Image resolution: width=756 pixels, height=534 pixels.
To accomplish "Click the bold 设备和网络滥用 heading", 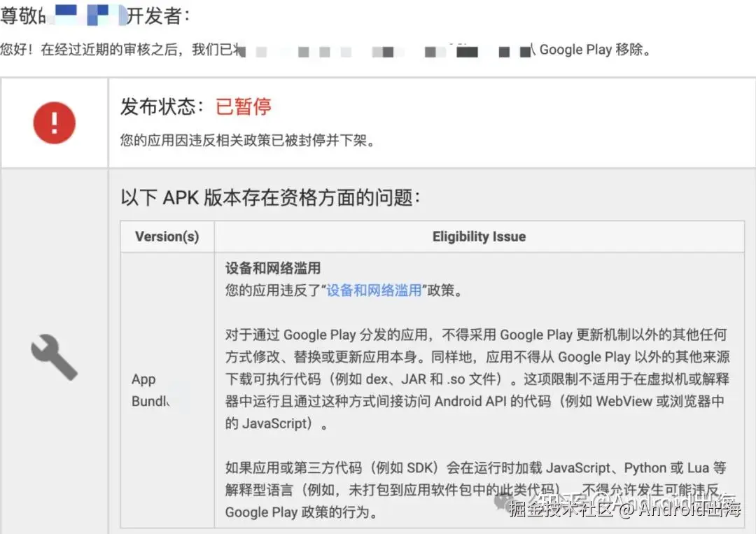I will pos(273,268).
